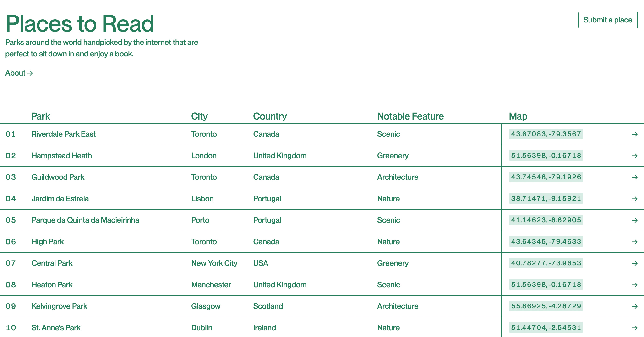Click New York City cell
The height and width of the screenshot is (337, 644).
point(214,263)
